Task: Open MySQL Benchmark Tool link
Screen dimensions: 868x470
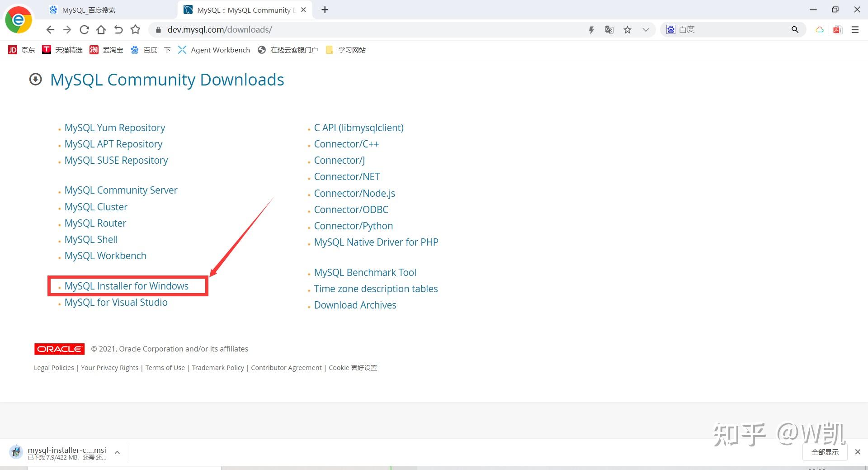Action: (365, 272)
